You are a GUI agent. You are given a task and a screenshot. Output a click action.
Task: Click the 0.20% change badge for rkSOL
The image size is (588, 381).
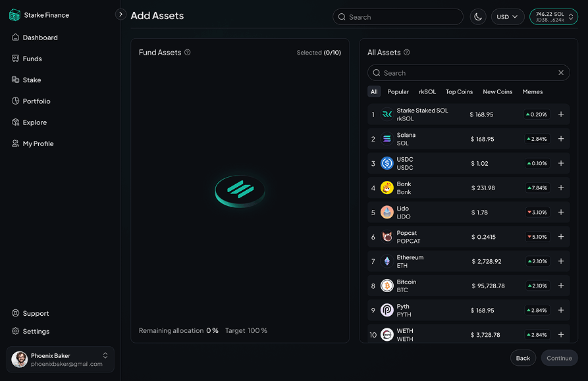[x=537, y=114]
